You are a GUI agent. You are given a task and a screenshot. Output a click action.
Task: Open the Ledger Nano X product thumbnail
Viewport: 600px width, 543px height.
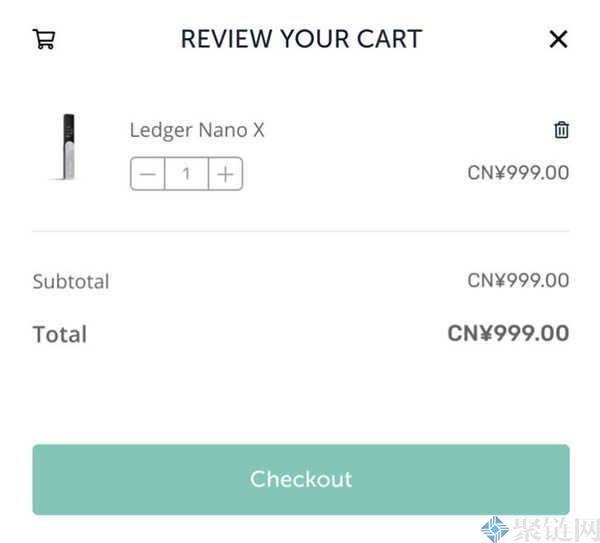click(68, 148)
